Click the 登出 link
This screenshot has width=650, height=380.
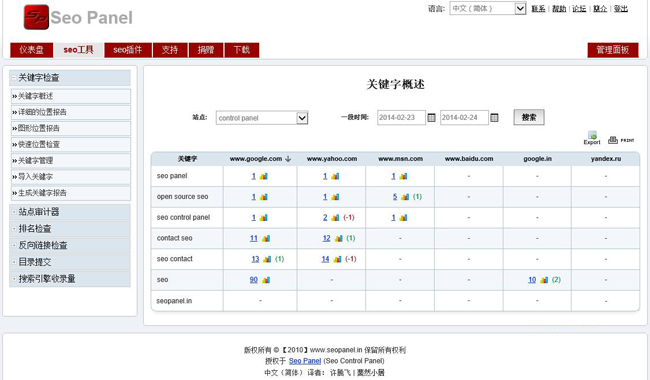[x=621, y=9]
